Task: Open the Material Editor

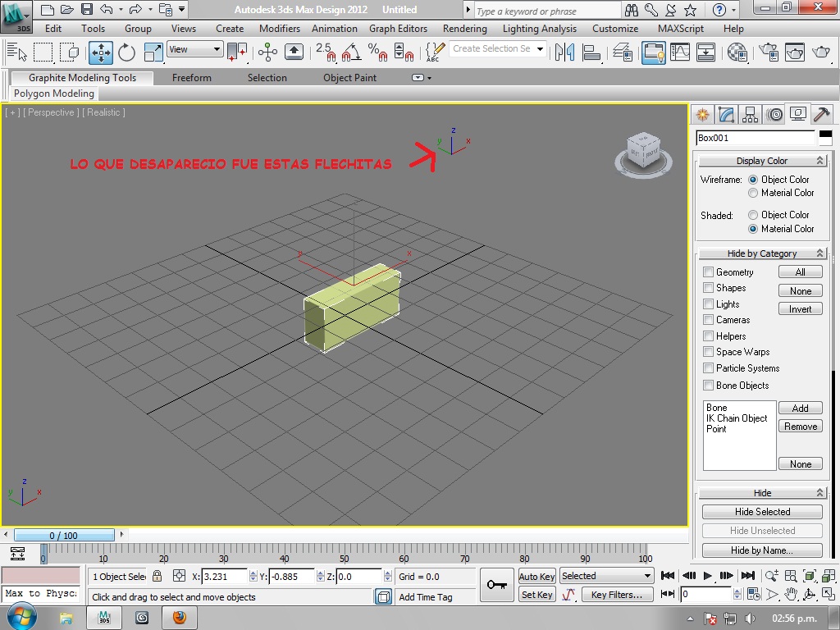Action: [x=737, y=52]
